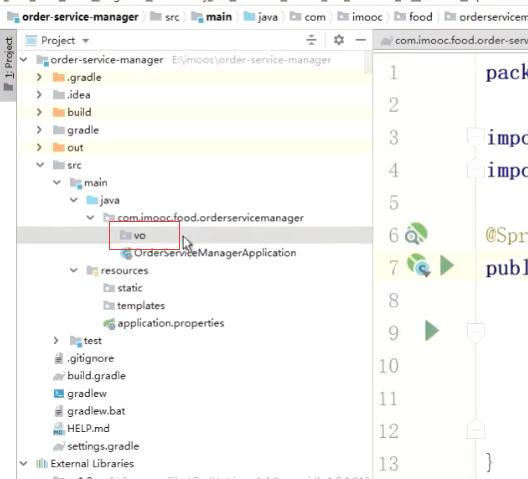
Task: Click the test folder icon
Action: click(76, 341)
